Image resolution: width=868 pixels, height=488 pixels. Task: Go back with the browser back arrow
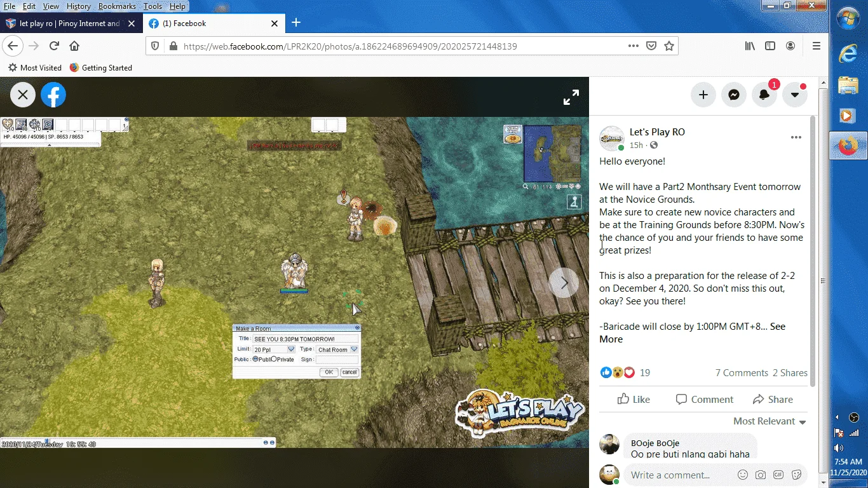pos(13,46)
